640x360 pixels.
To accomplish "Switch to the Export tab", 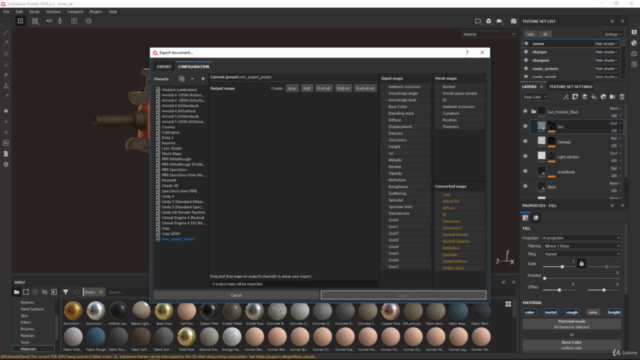I will coord(164,67).
